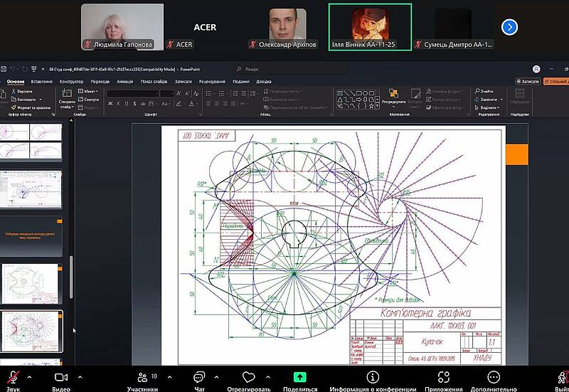Select Ілля Вінник participant video tile
Viewport: 569px width, 392px height.
(x=369, y=27)
